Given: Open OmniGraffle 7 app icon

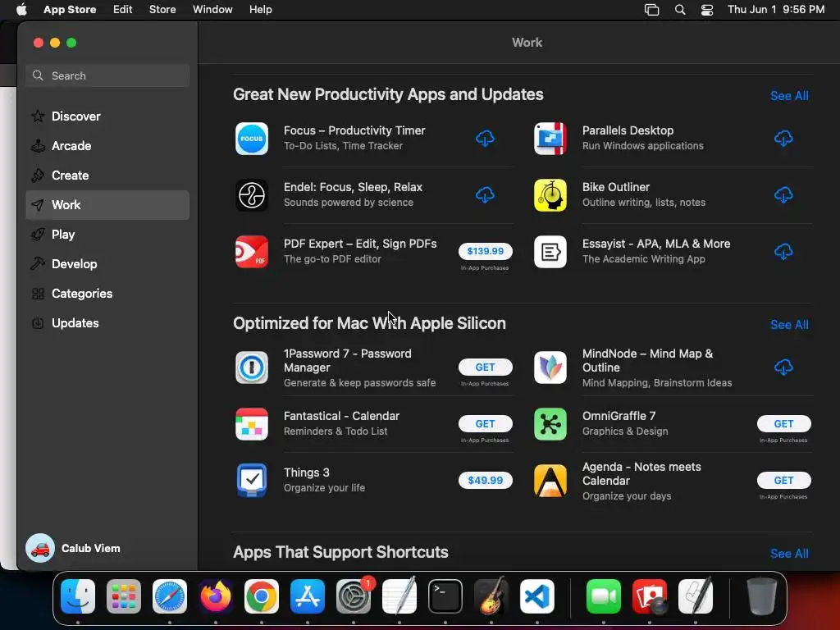Looking at the screenshot, I should point(550,424).
